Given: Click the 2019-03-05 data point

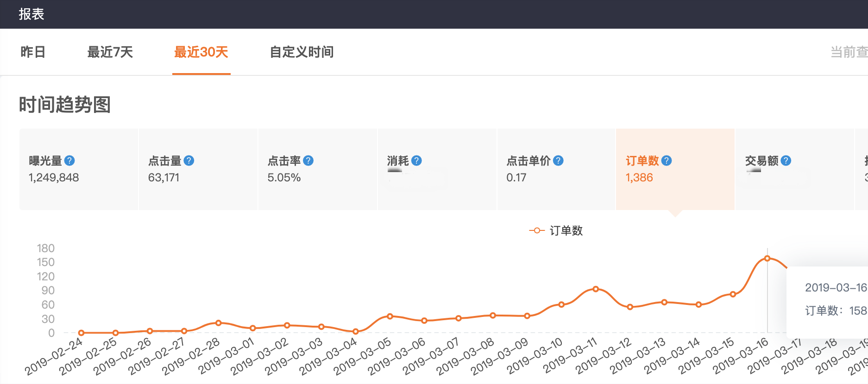Looking at the screenshot, I should point(390,316).
